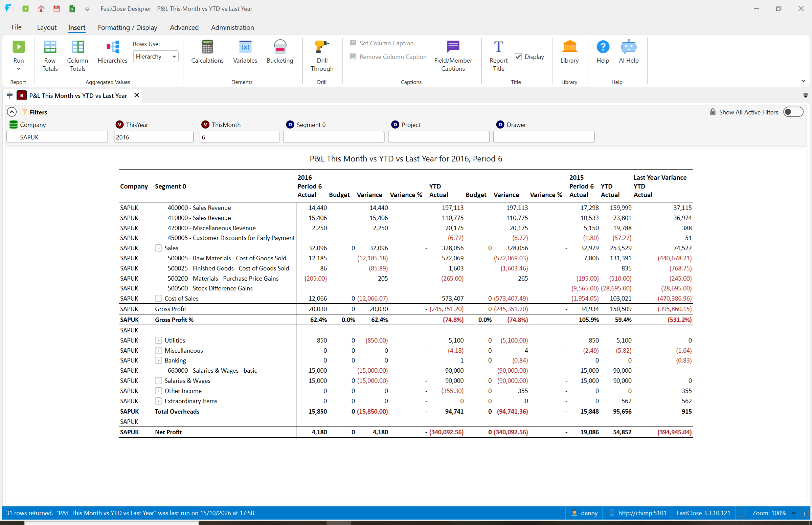Open Field/Member Captions
Image resolution: width=812 pixels, height=525 pixels.
(x=453, y=47)
